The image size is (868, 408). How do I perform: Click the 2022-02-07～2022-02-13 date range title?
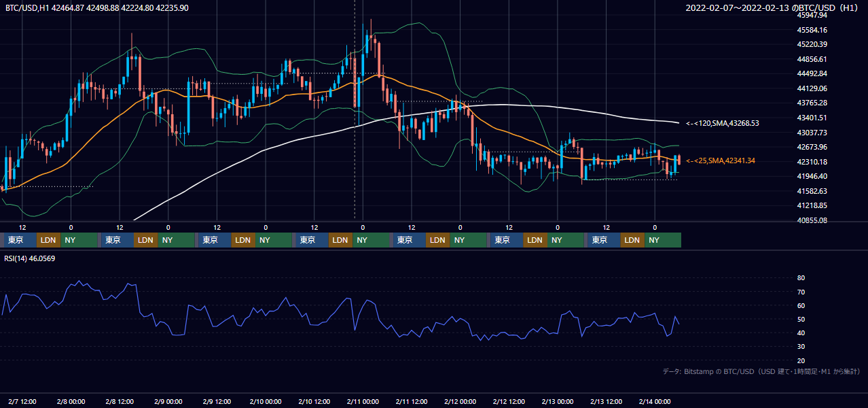point(774,7)
